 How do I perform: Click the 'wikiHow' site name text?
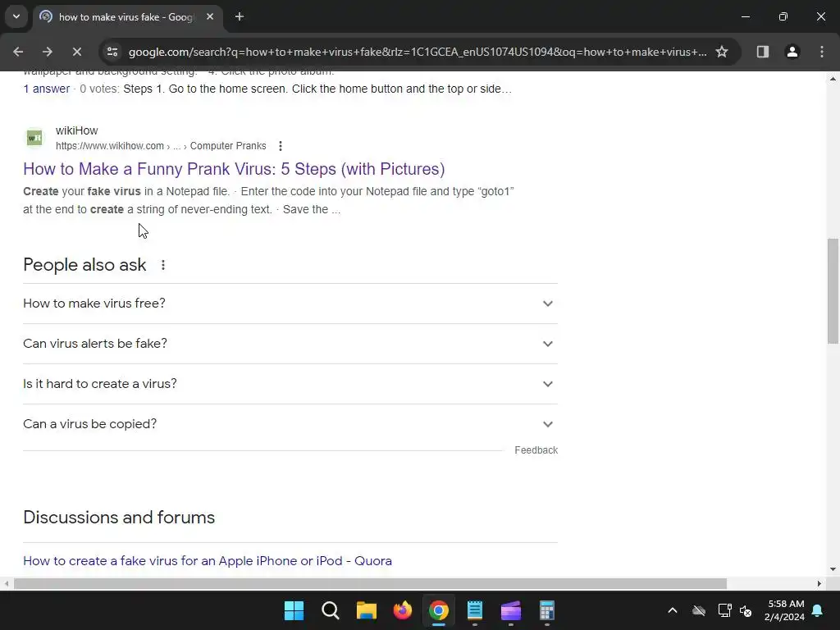[x=76, y=130]
